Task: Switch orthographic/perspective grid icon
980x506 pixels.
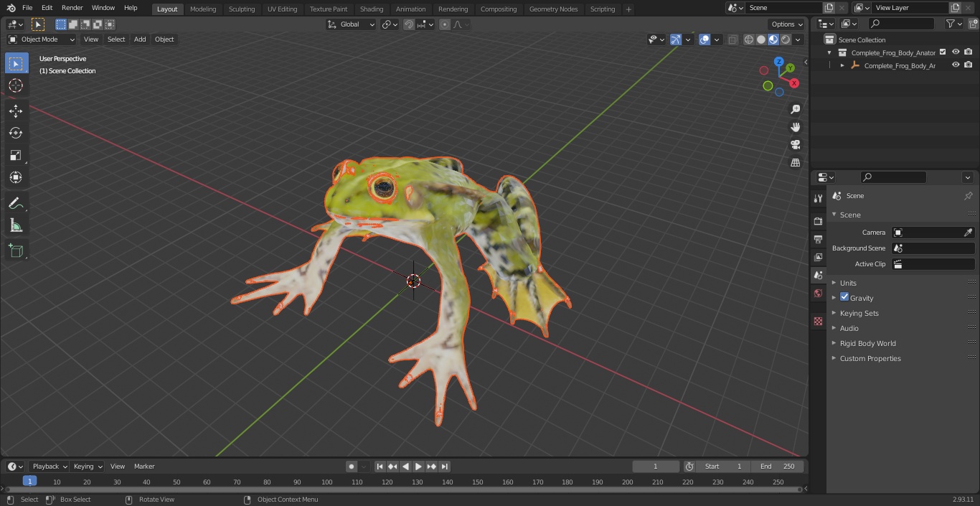Action: [x=795, y=162]
